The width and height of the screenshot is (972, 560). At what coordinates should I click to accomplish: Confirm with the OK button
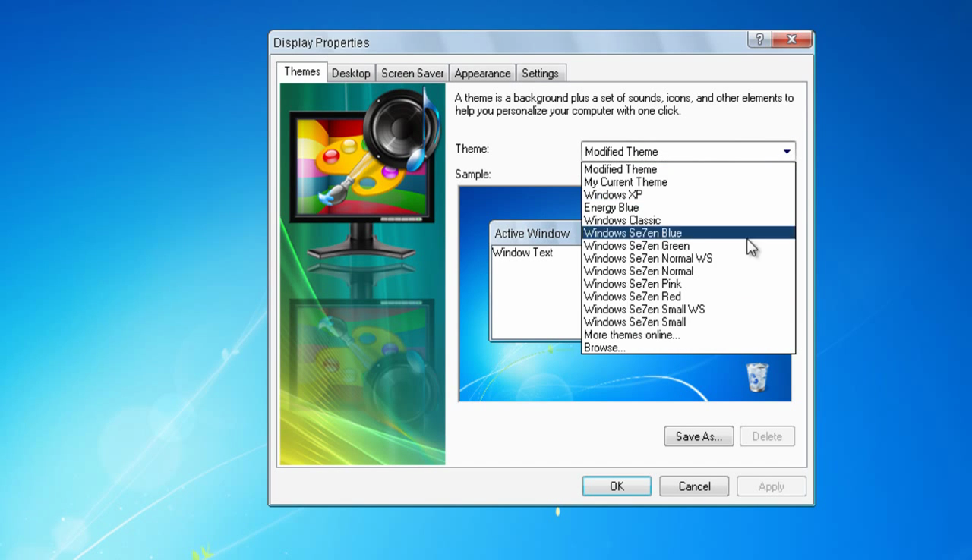point(617,486)
